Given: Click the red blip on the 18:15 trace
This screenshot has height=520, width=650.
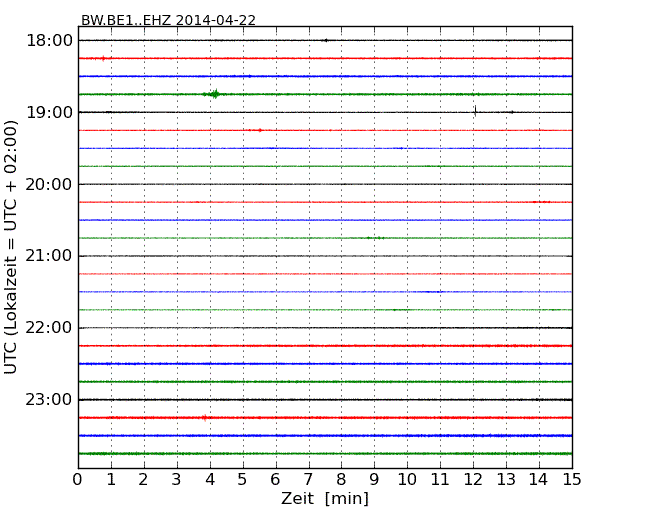Looking at the screenshot, I should point(103,58).
